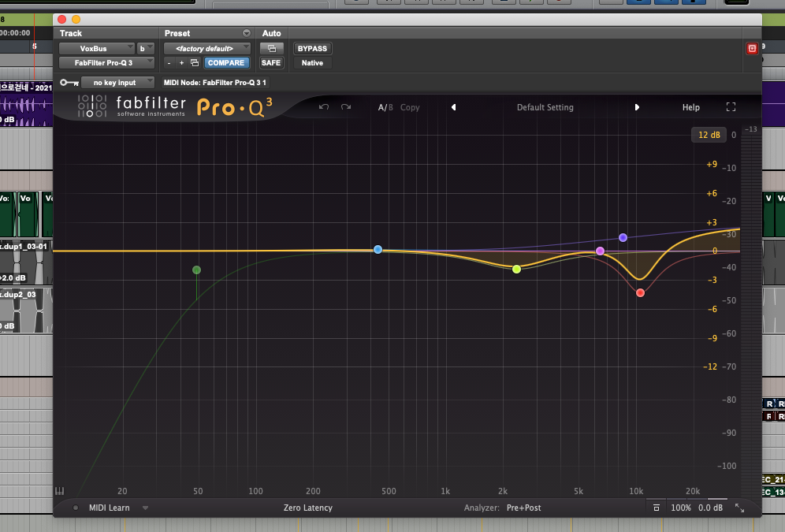Click the Native button

[312, 62]
